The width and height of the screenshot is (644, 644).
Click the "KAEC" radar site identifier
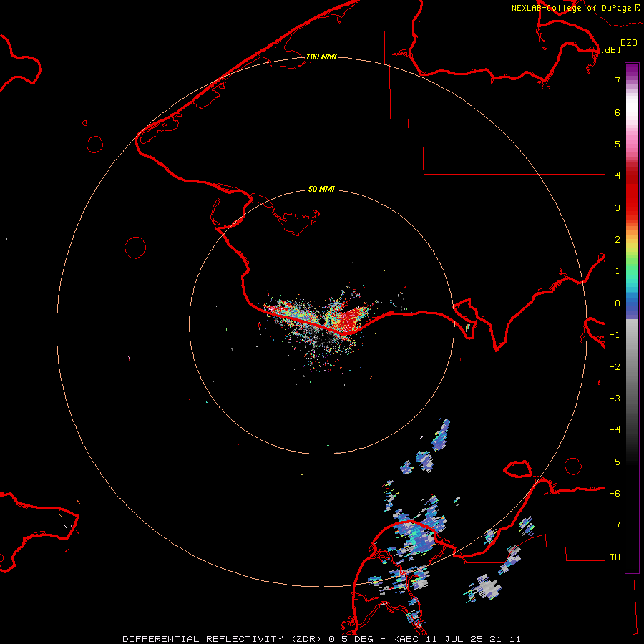point(407,639)
